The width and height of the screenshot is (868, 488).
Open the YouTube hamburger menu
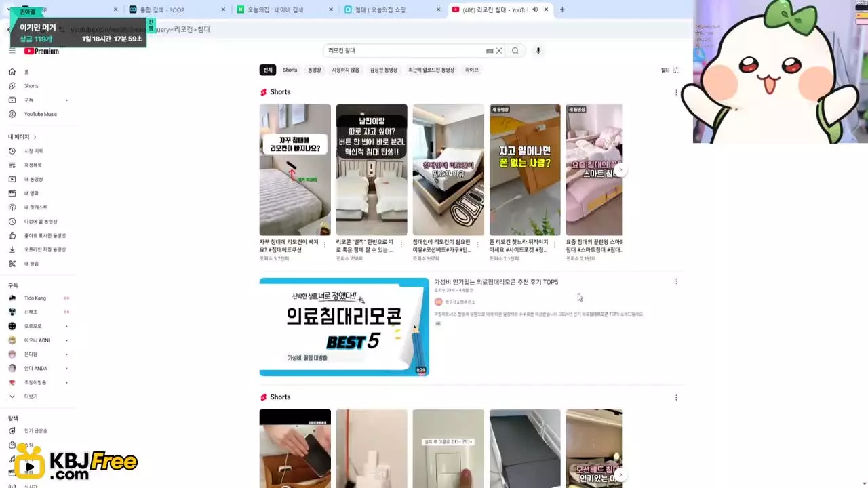(x=12, y=51)
